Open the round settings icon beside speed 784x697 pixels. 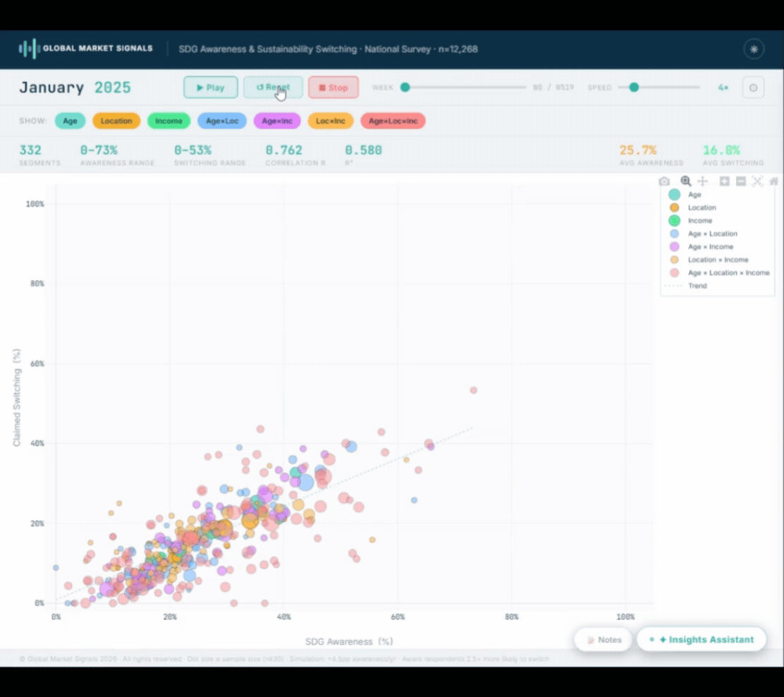753,87
